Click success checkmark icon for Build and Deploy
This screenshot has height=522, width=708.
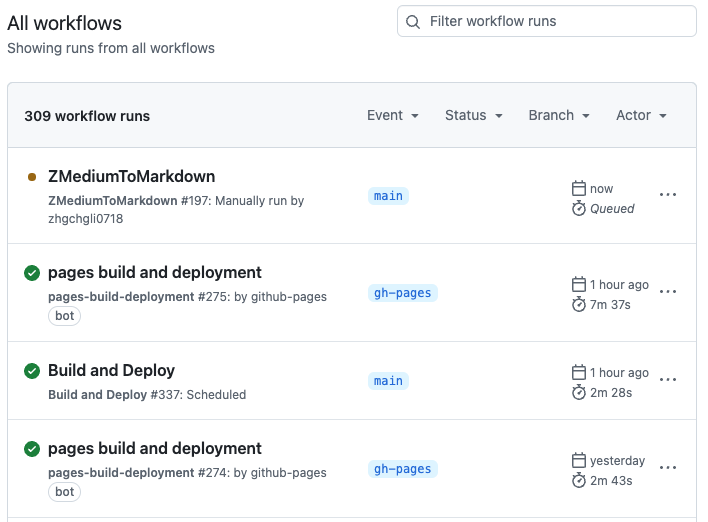coord(32,371)
